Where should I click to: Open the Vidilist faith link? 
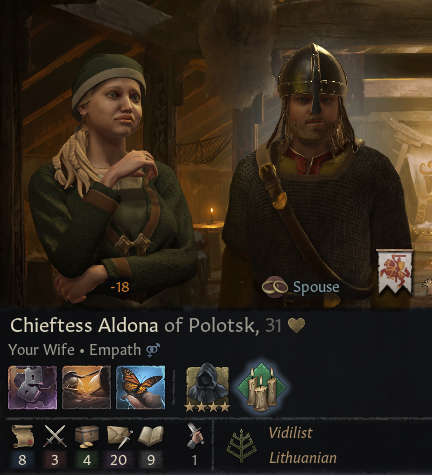(290, 433)
